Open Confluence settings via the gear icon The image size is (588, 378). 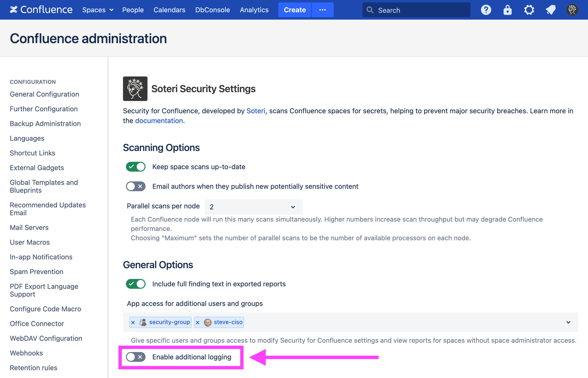529,10
